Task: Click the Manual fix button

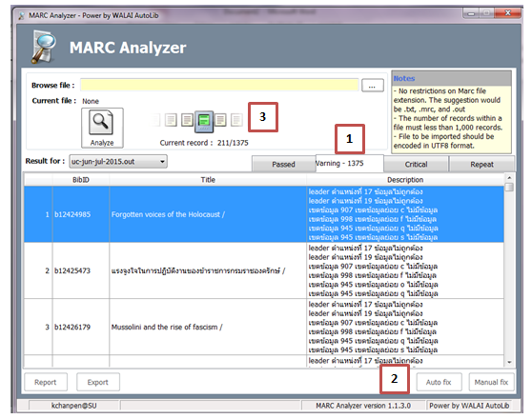Action: pos(491,383)
